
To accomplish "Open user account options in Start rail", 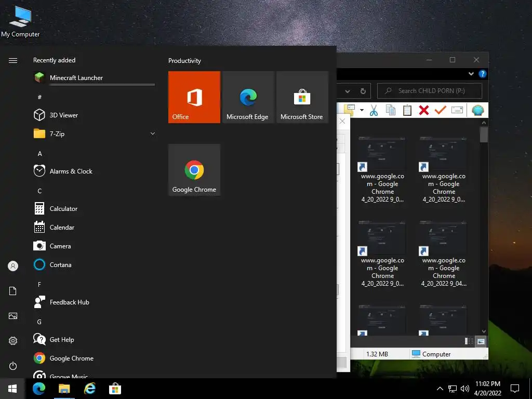I will [13, 266].
